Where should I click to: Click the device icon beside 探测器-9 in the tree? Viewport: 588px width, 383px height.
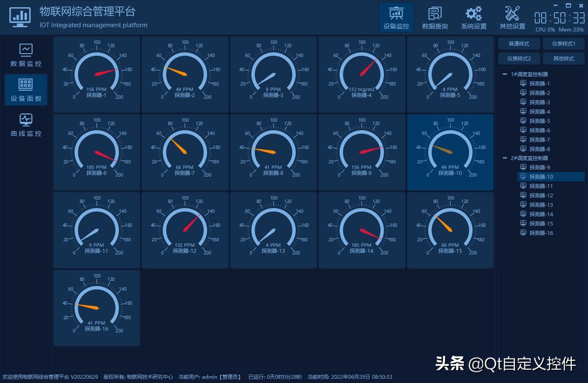pos(523,167)
